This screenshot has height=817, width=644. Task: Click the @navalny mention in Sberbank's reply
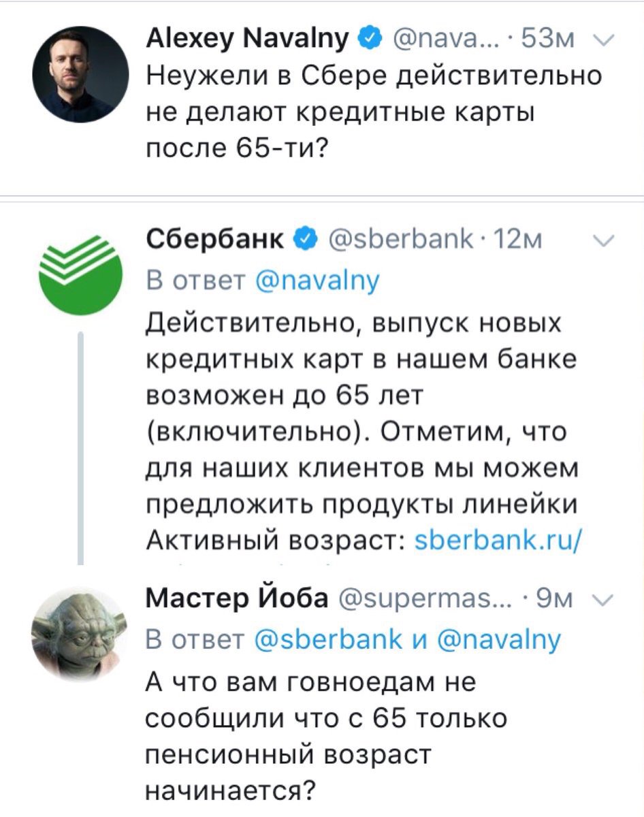(x=321, y=280)
